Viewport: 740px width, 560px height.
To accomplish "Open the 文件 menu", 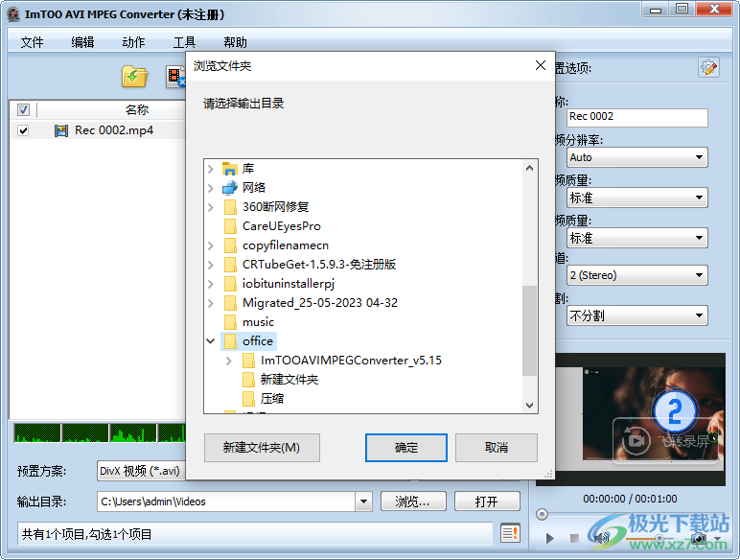I will click(32, 42).
